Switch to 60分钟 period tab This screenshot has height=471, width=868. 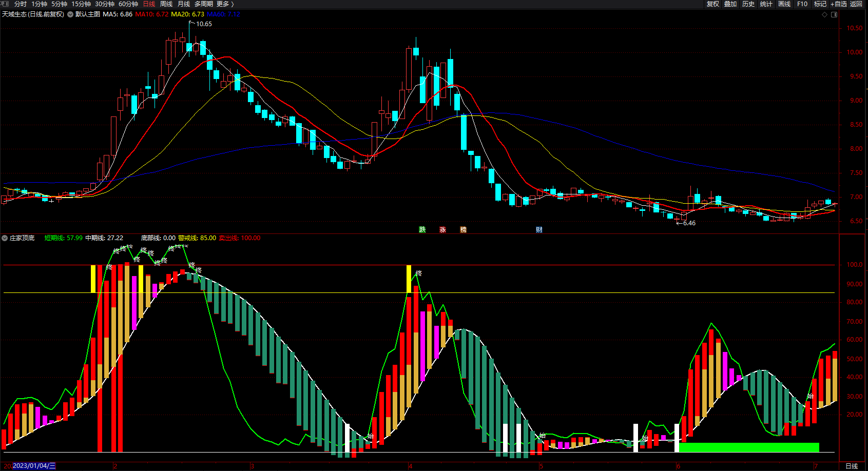click(x=128, y=4)
